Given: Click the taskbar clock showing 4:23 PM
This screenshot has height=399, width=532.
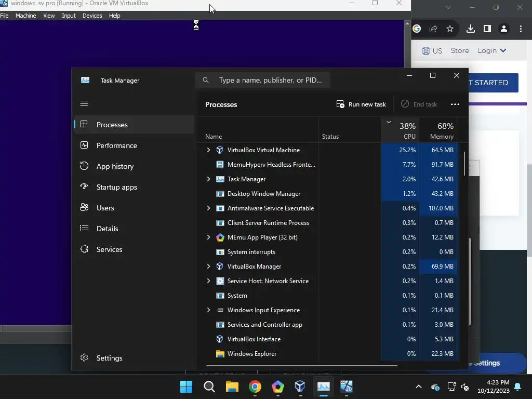Looking at the screenshot, I should [x=494, y=387].
